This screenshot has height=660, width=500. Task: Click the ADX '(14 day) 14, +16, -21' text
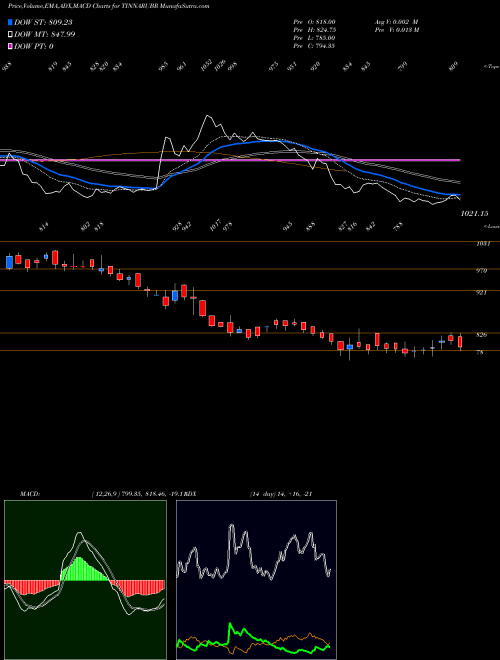click(281, 494)
